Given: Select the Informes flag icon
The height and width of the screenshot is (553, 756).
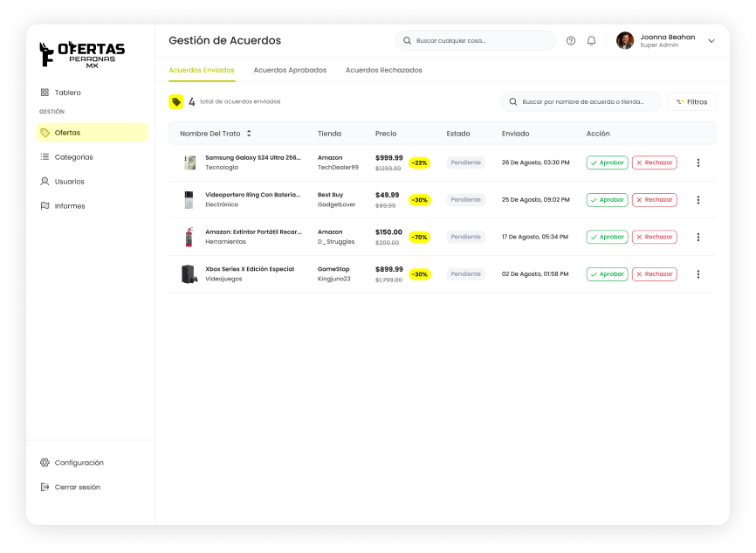Looking at the screenshot, I should tap(44, 205).
